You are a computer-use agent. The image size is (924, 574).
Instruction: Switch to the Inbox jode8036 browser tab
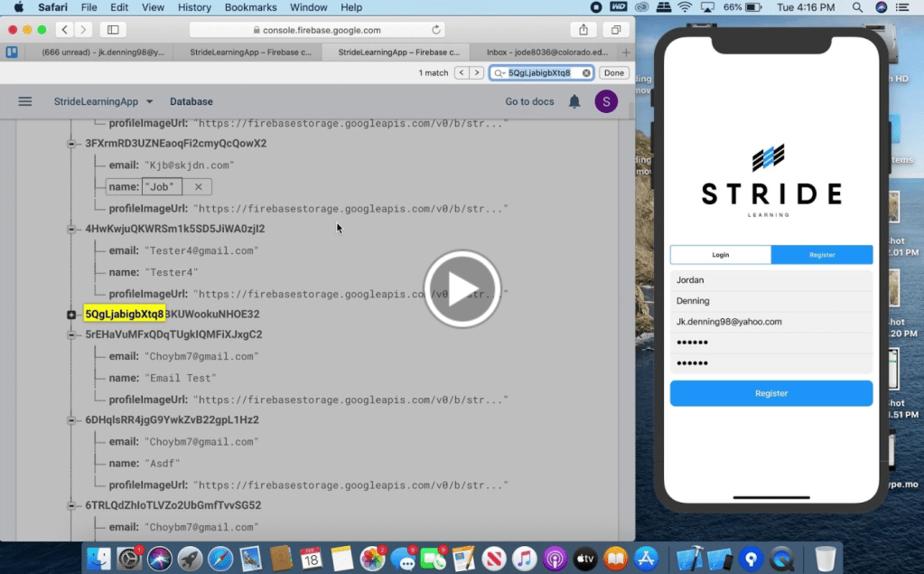(x=546, y=52)
